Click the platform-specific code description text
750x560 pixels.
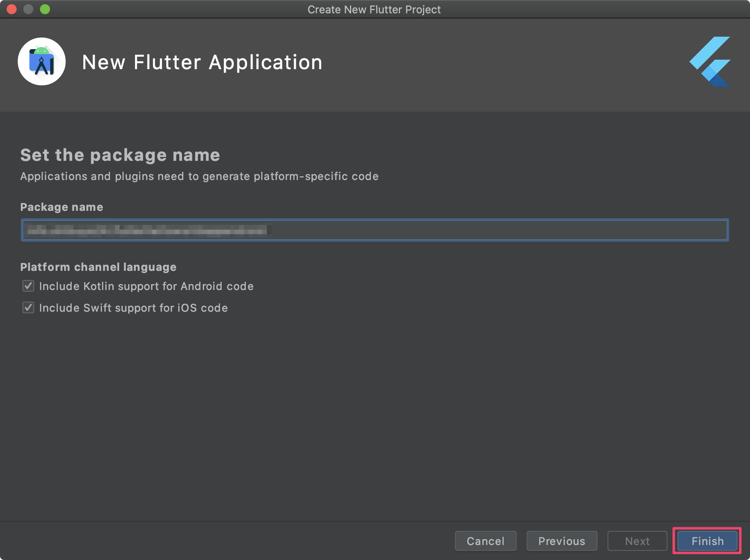click(x=199, y=176)
